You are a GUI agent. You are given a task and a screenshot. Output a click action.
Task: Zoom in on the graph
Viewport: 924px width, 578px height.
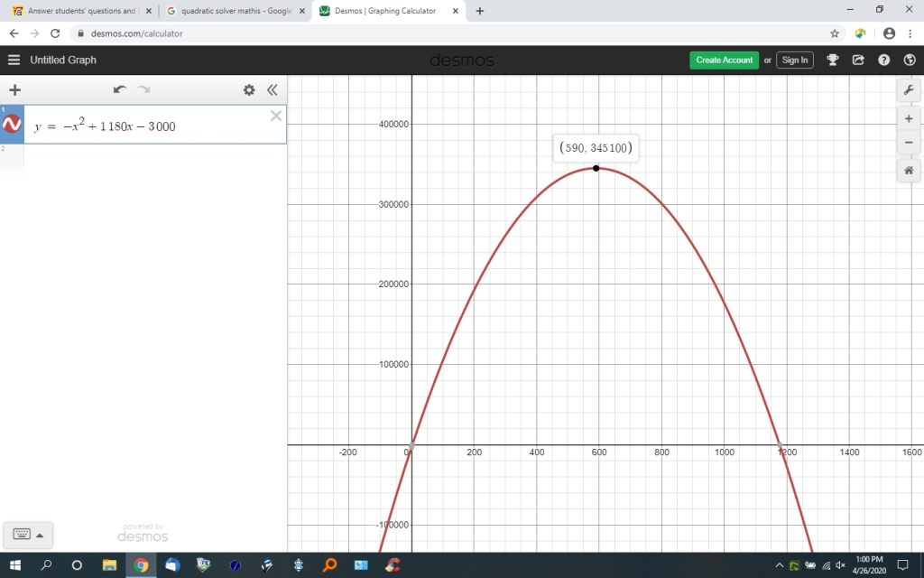[x=909, y=118]
